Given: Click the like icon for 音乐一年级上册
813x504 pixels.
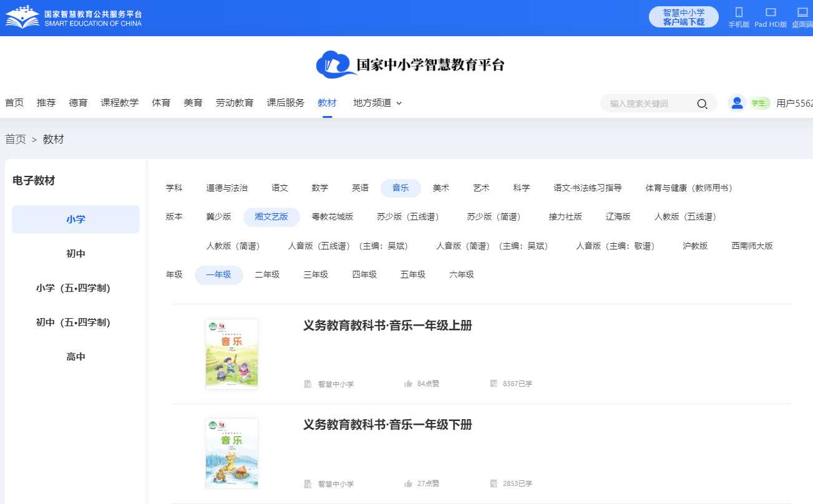Looking at the screenshot, I should pyautogui.click(x=409, y=384).
